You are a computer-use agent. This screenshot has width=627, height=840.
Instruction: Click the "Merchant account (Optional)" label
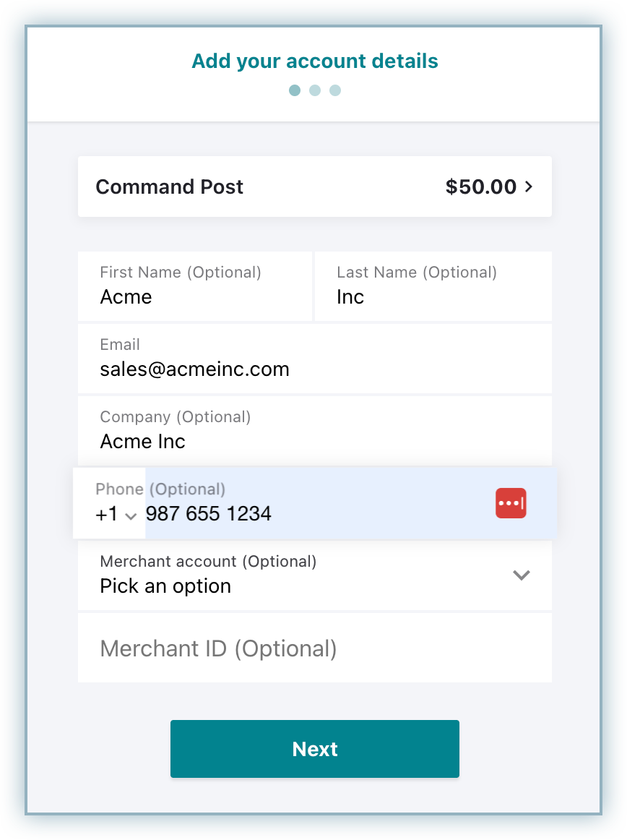point(208,562)
